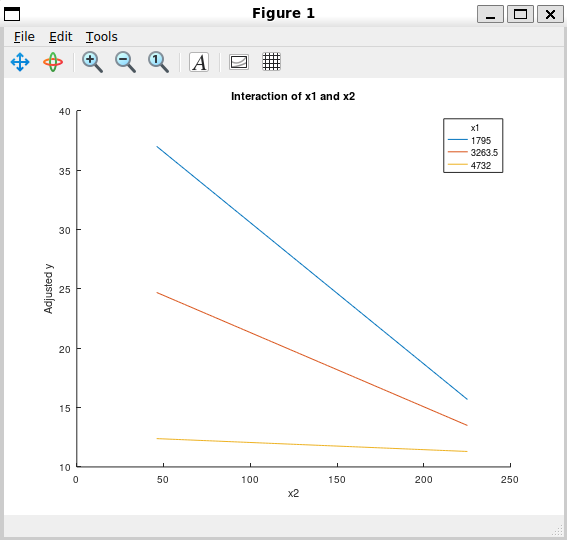
Task: Select the Zoom In magnifier
Action: (x=92, y=62)
